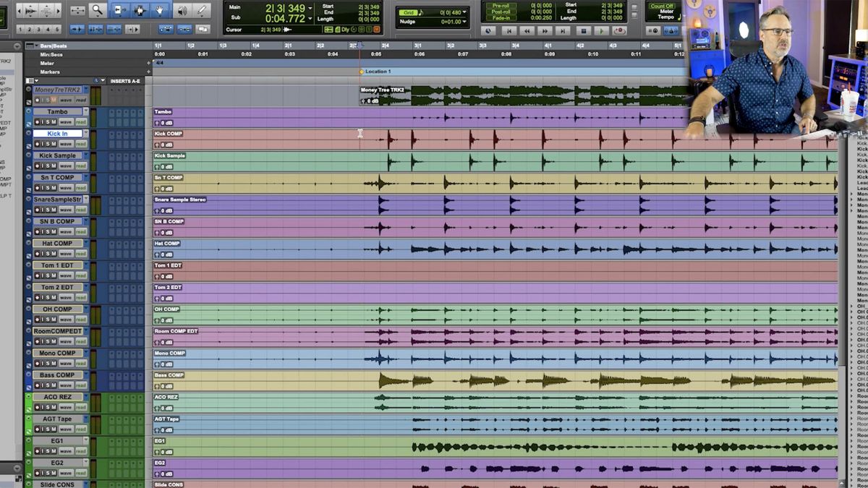
Task: Click the Location 1 marker in the ruler
Action: 362,71
